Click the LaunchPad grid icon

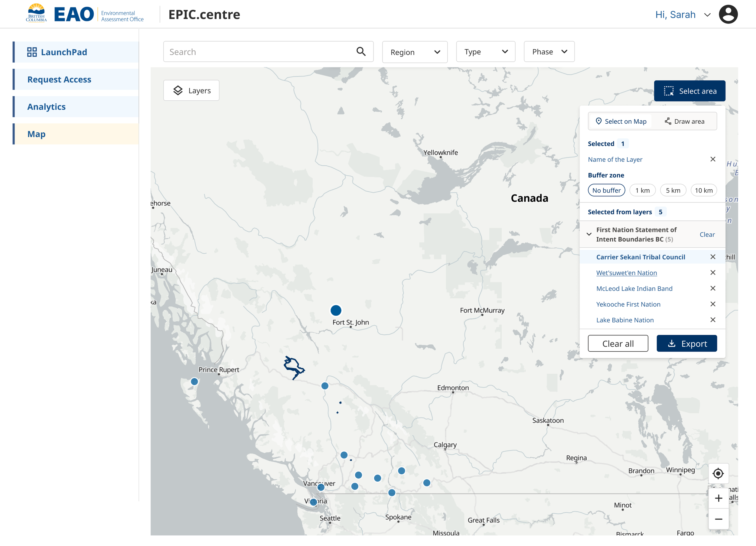(x=32, y=52)
